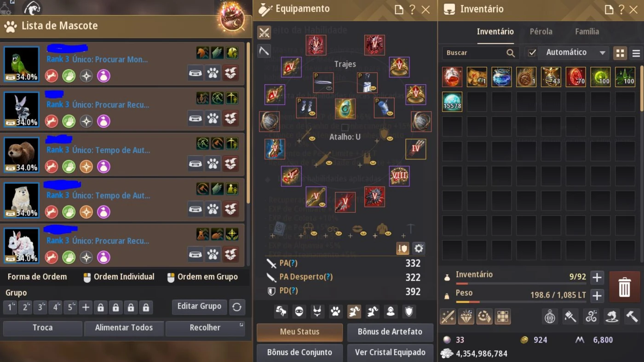Select the Ordem em Grupo option
This screenshot has height=362, width=644.
pos(202,277)
